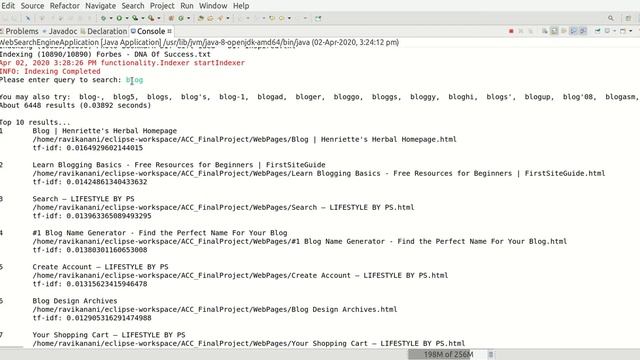Click the New Java Package icon
This screenshot has width=640, height=360.
click(x=171, y=18)
